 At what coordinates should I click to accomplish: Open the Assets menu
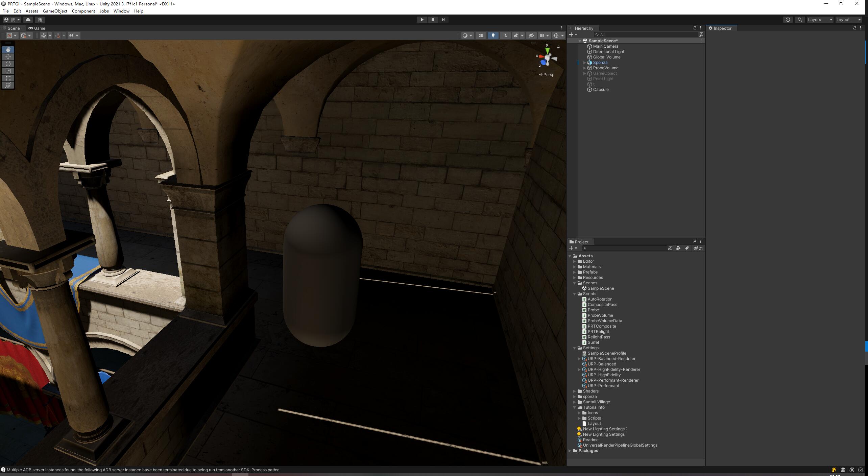pyautogui.click(x=32, y=11)
